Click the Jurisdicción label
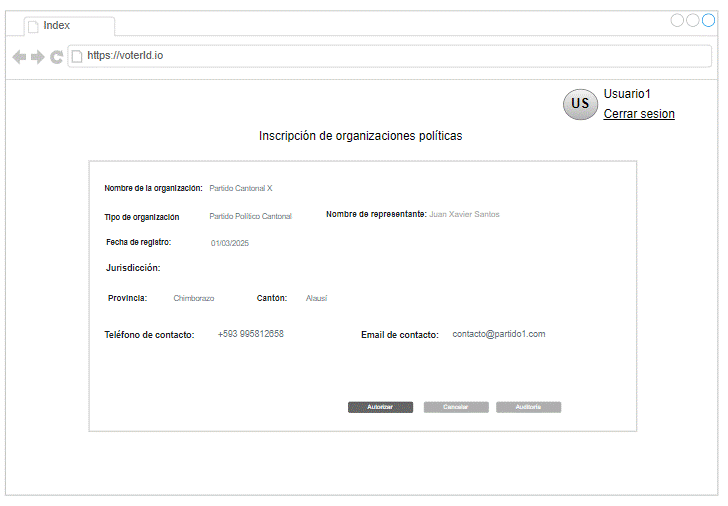This screenshot has width=728, height=506. pos(133,268)
